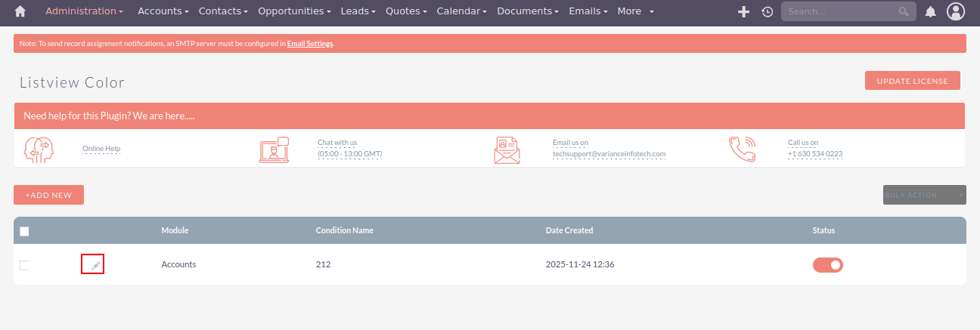Open the Opportunities menu
Screen dimensions: 980x330
point(294,11)
